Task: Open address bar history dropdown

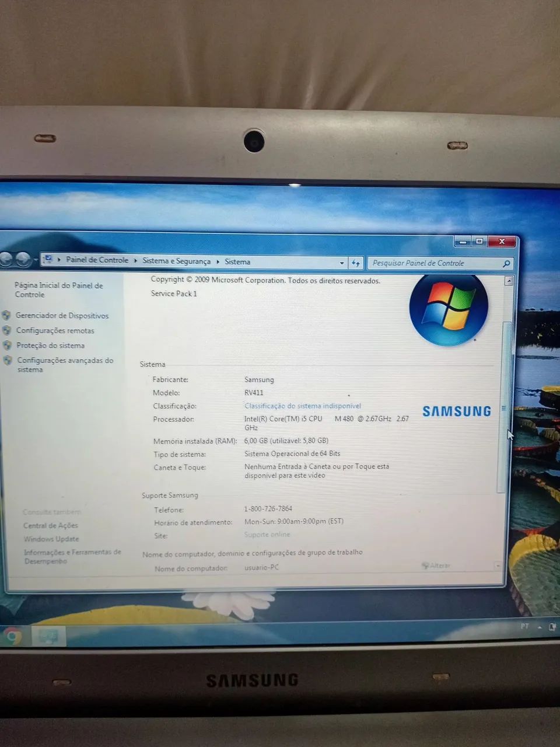Action: pyautogui.click(x=342, y=263)
